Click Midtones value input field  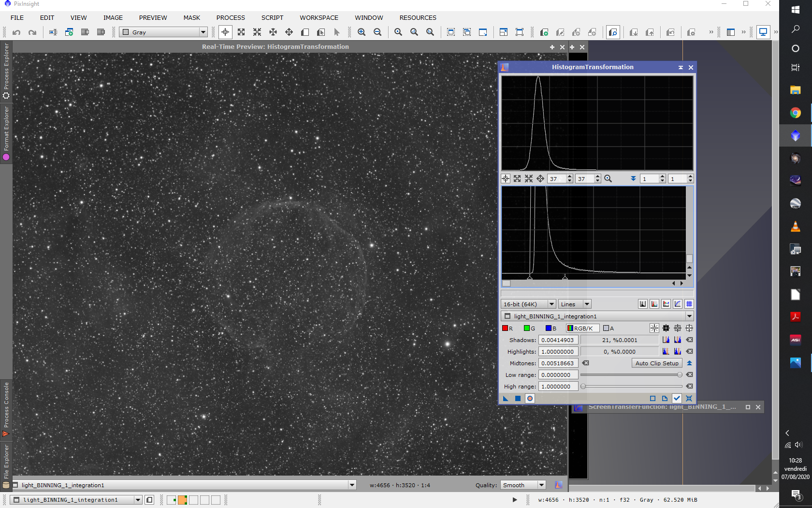(x=558, y=363)
